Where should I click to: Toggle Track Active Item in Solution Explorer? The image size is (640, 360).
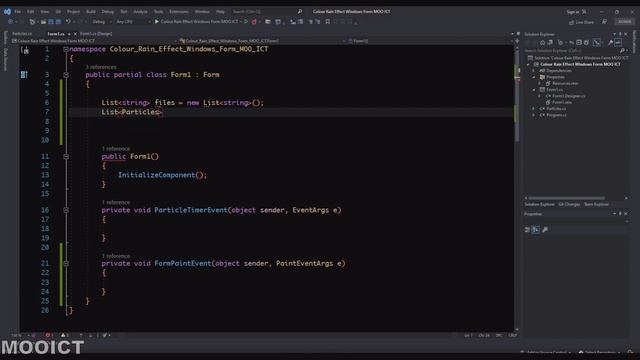click(x=597, y=42)
